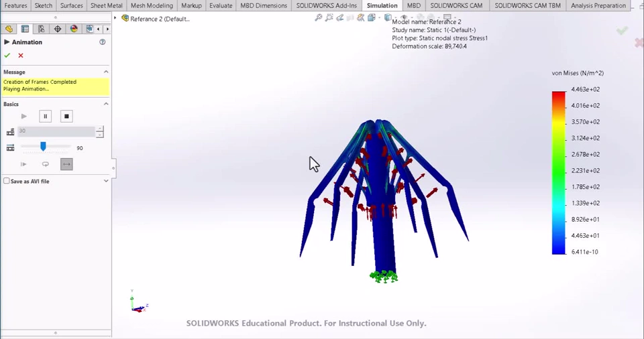Open the MBD Dimensions ribbon tab
Screen dimensions: 644x339
264,5
